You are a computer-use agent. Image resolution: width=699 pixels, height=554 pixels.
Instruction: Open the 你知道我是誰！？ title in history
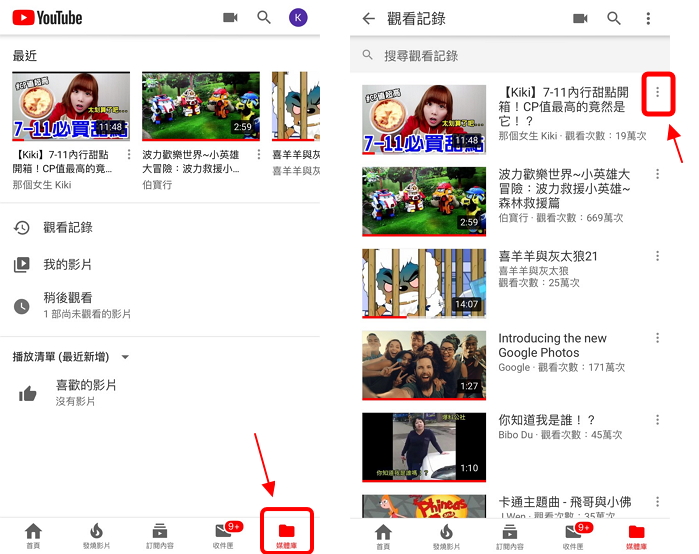[547, 420]
